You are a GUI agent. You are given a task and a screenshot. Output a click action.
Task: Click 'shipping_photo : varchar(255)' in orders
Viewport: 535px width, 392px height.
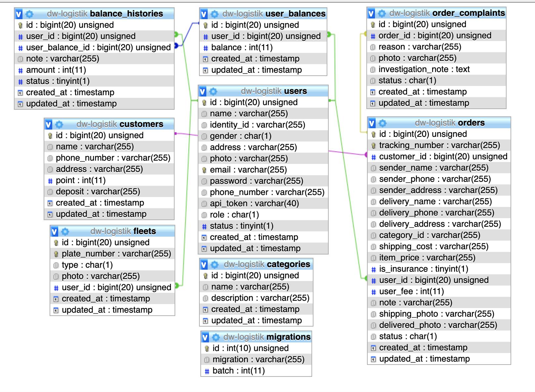coord(437,314)
